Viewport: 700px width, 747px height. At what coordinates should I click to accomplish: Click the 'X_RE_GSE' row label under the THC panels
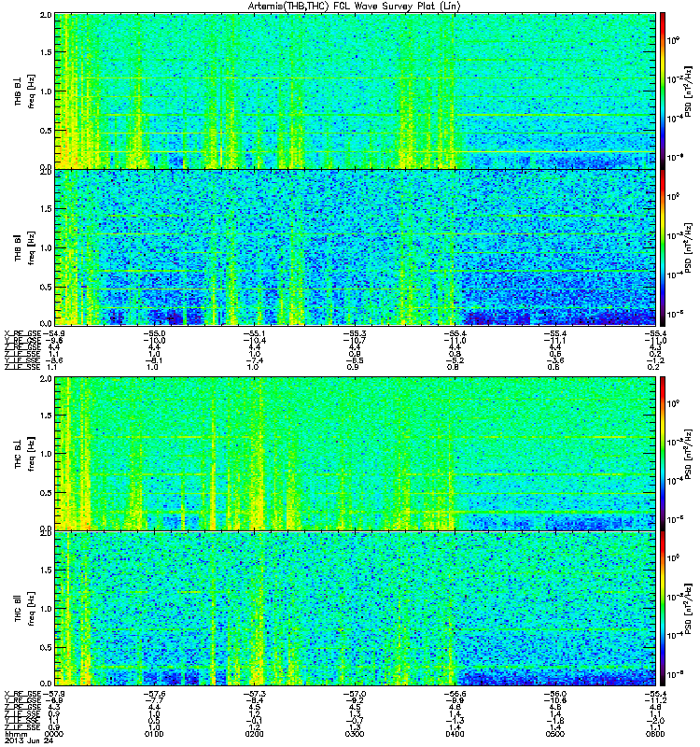click(x=22, y=694)
